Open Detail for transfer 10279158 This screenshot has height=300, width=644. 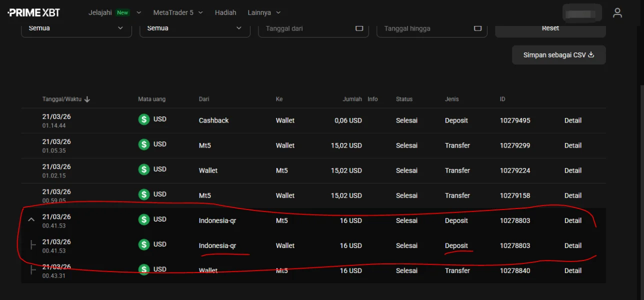click(x=572, y=195)
